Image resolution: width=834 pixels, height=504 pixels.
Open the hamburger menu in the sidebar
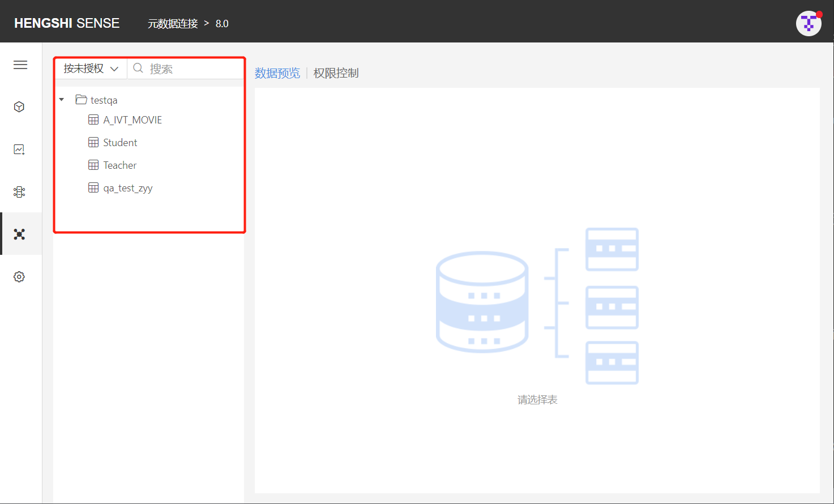20,65
